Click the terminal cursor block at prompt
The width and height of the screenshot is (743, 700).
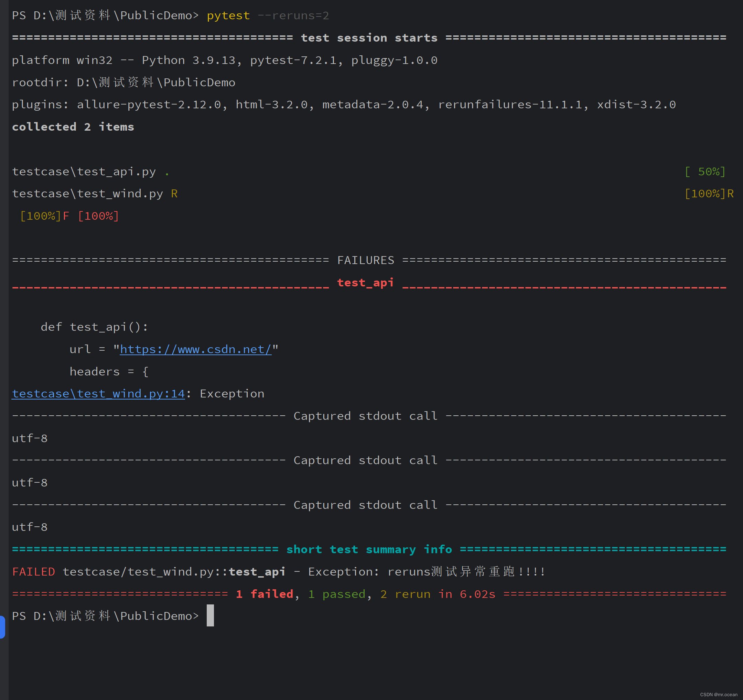point(210,615)
